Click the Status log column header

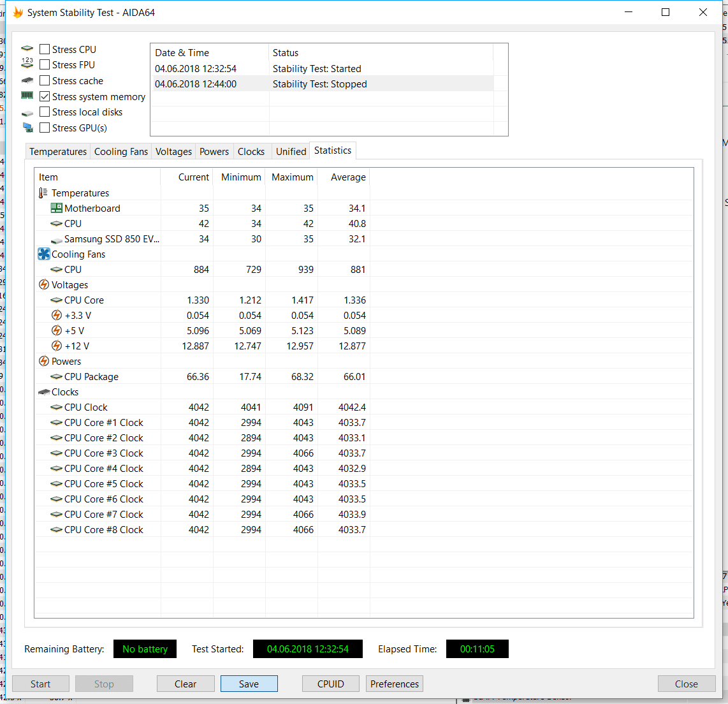381,52
